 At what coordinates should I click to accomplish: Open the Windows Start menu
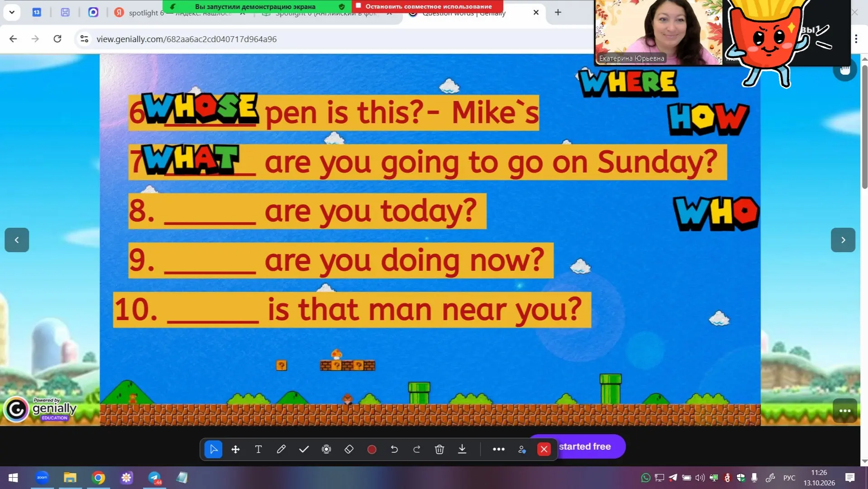coord(13,477)
